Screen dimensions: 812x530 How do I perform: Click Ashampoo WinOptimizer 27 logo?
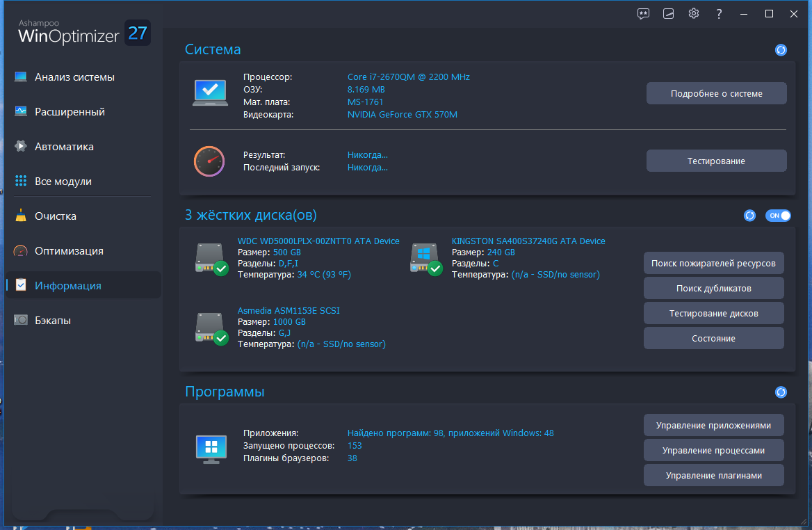[x=84, y=32]
